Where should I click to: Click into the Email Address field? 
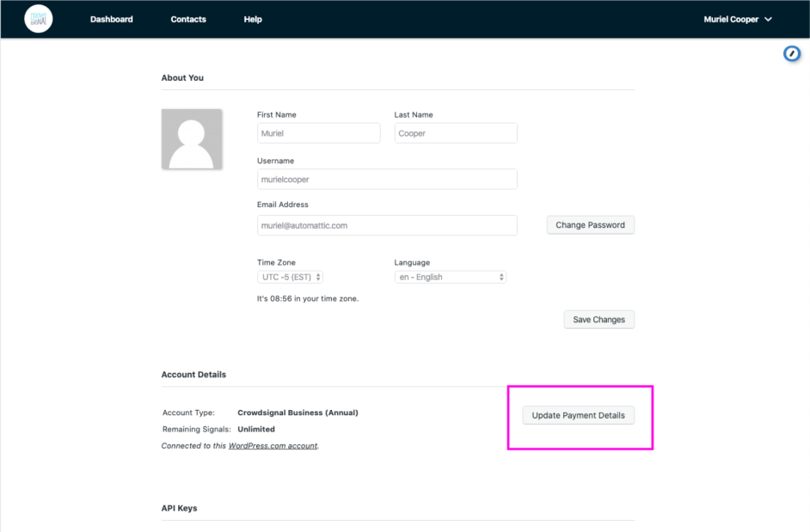(387, 225)
